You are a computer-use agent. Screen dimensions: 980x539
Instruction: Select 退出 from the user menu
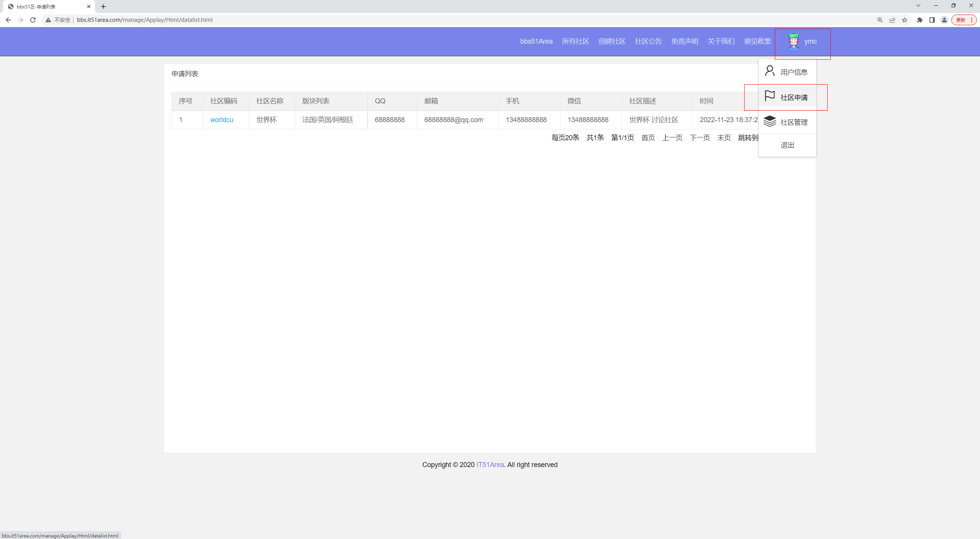787,145
